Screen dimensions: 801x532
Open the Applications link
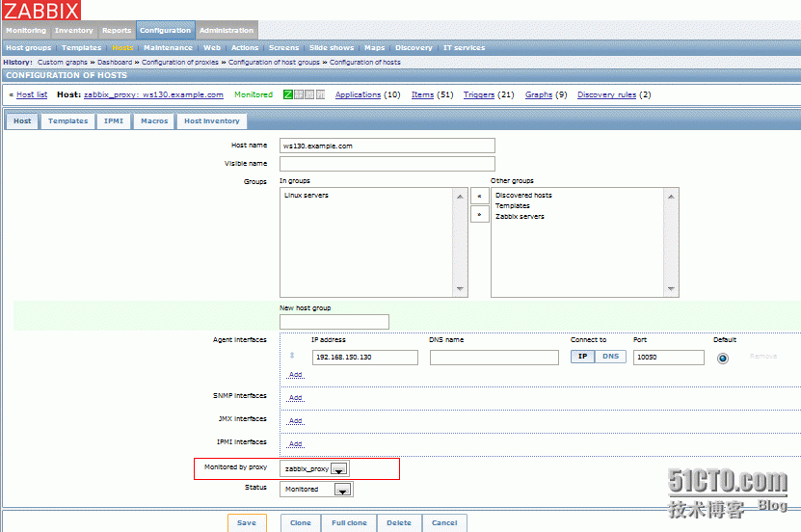pyautogui.click(x=359, y=94)
